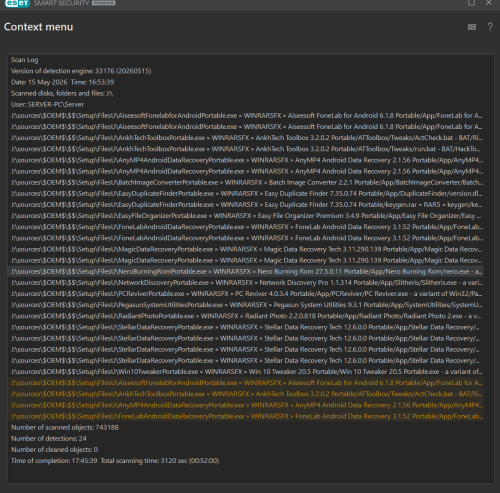Close the ESET scan log window
500x493 pixels.
[489, 3]
